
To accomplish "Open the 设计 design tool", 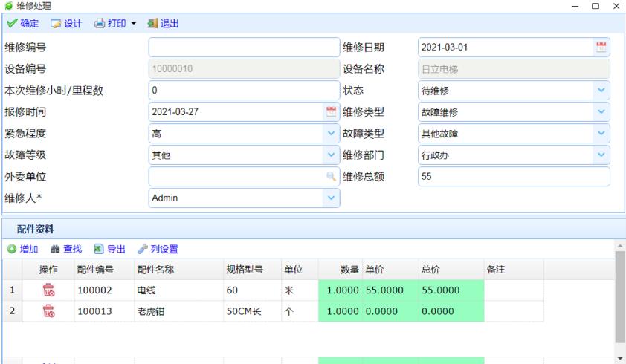I will 65,24.
